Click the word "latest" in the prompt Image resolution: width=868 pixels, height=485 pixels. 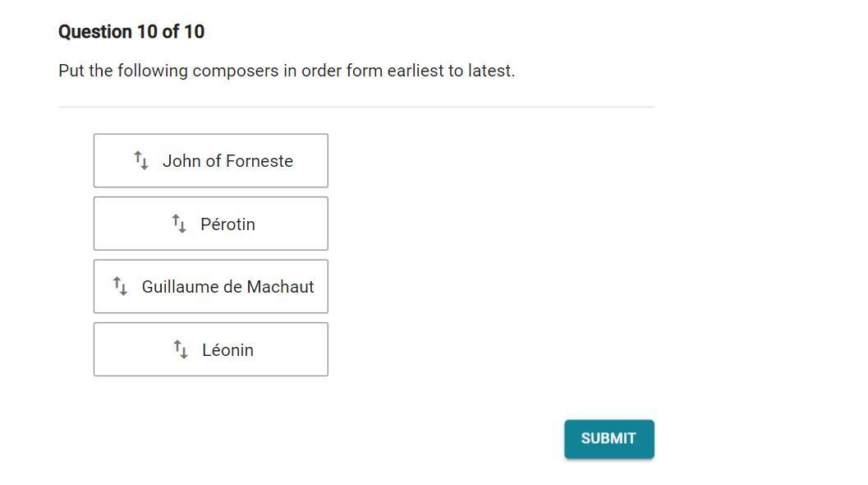click(x=489, y=71)
